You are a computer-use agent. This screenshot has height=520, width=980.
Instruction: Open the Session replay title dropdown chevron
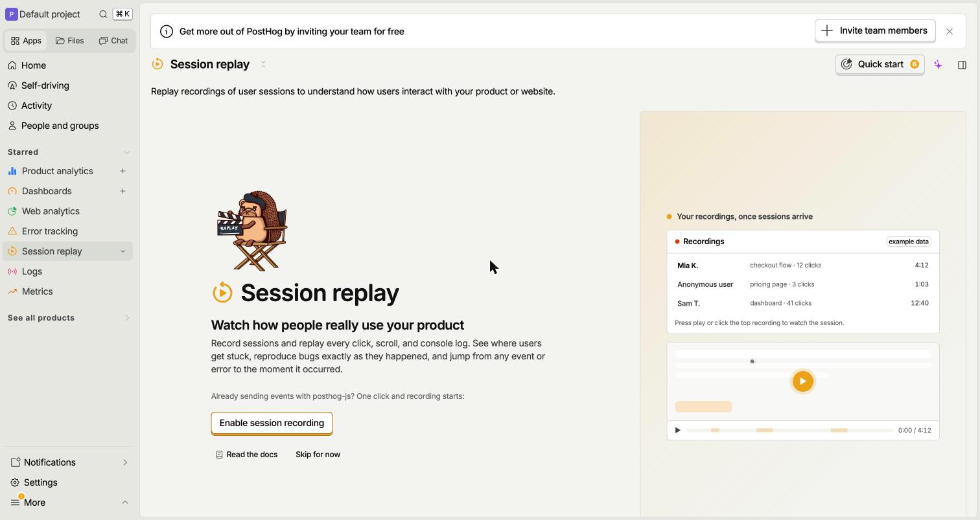point(263,64)
